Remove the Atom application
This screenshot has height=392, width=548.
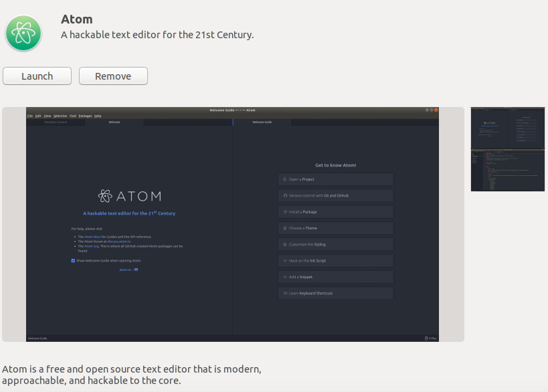(113, 76)
